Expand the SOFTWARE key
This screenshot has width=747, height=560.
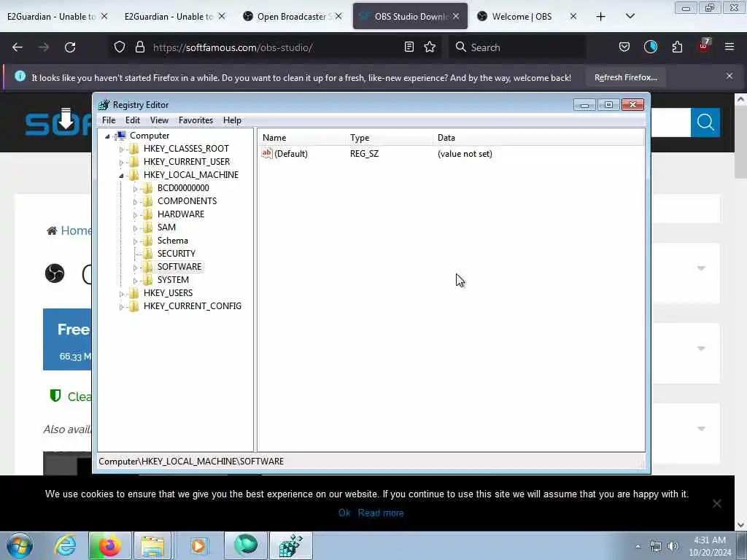pyautogui.click(x=135, y=267)
